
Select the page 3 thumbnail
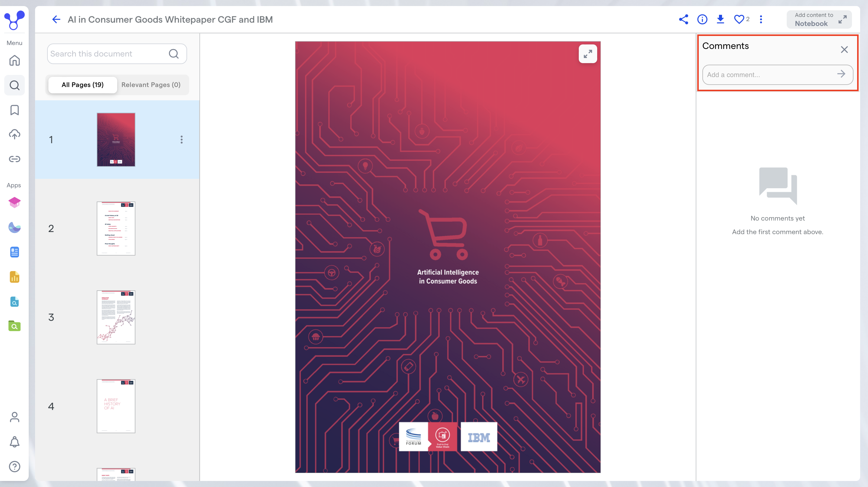coord(116,317)
